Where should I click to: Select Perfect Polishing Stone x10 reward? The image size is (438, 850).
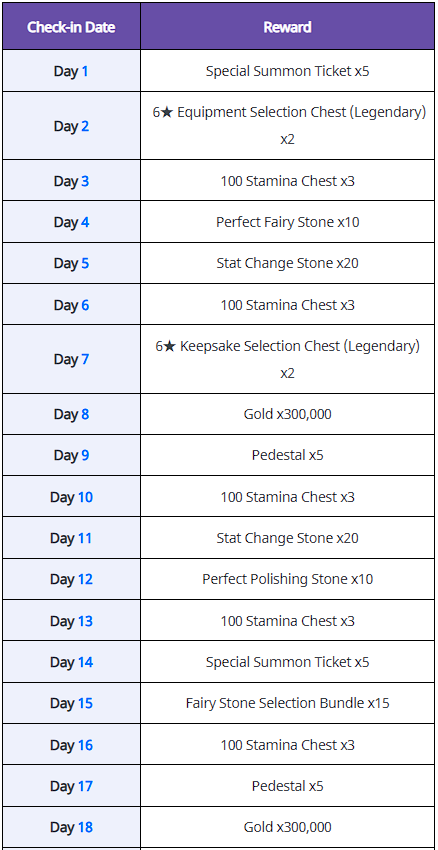pyautogui.click(x=287, y=579)
